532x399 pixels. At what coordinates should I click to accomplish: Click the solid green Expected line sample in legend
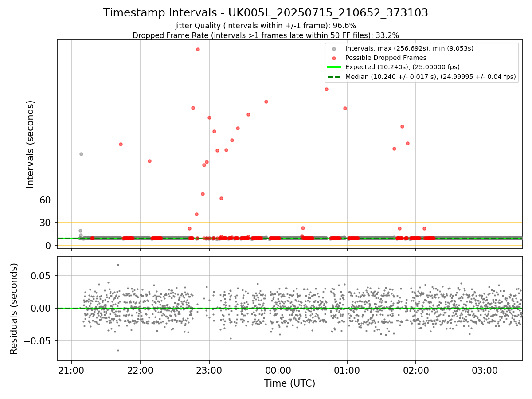[334, 67]
